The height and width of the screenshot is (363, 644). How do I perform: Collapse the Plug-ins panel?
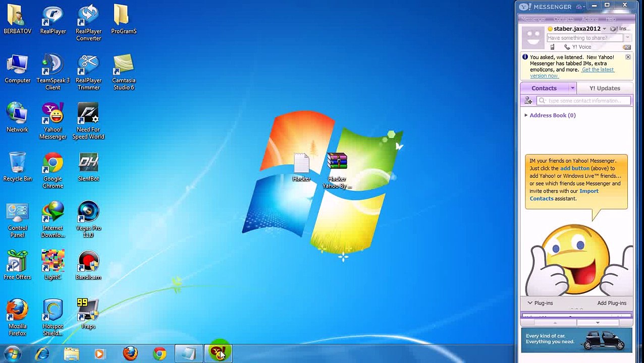click(x=530, y=303)
